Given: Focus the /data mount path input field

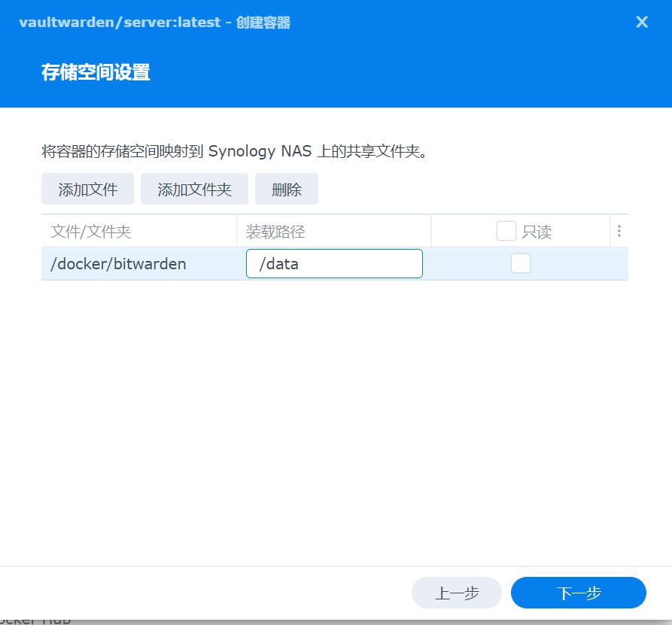Looking at the screenshot, I should click(334, 263).
